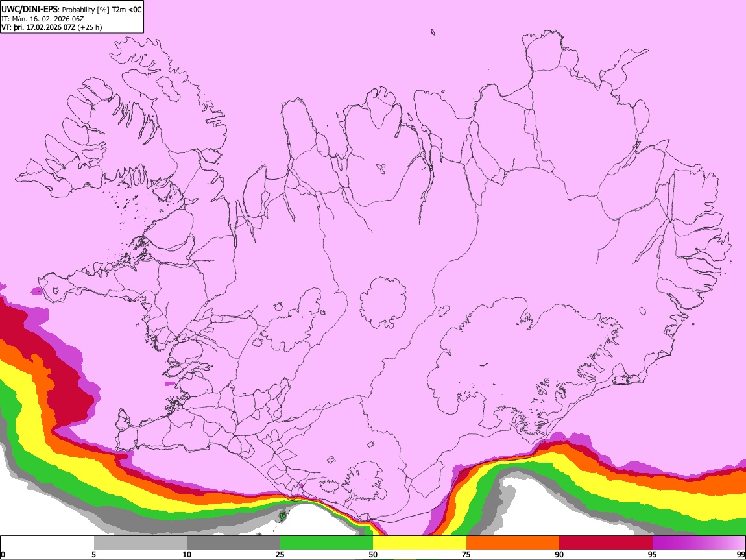The width and height of the screenshot is (746, 560).
Task: Click legend value label '95'
Action: [653, 554]
